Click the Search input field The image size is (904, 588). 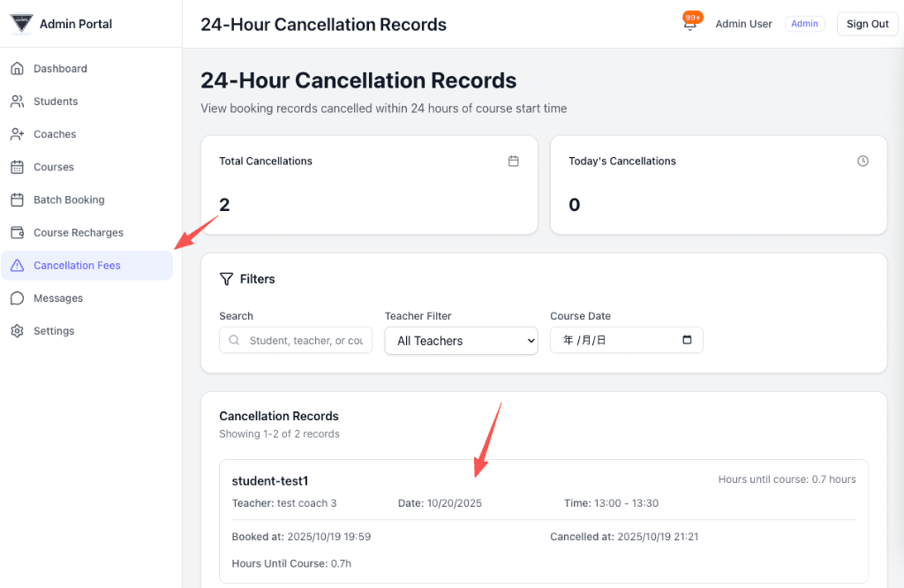tap(305, 341)
